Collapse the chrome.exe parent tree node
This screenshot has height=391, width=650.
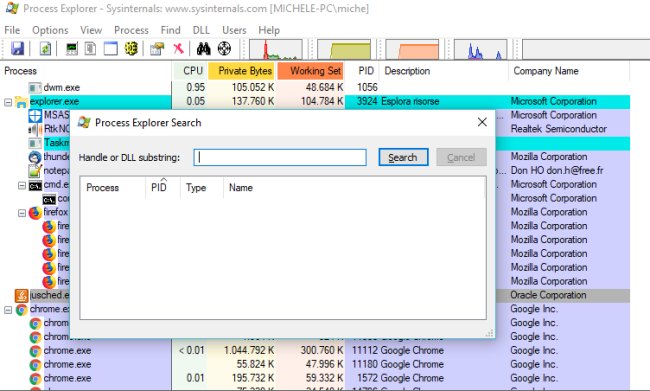pos(8,310)
